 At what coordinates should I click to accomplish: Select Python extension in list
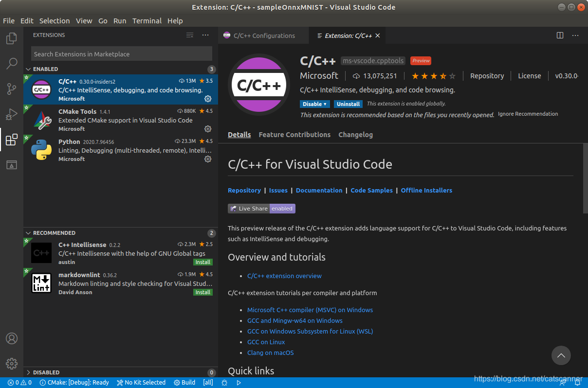(x=120, y=150)
